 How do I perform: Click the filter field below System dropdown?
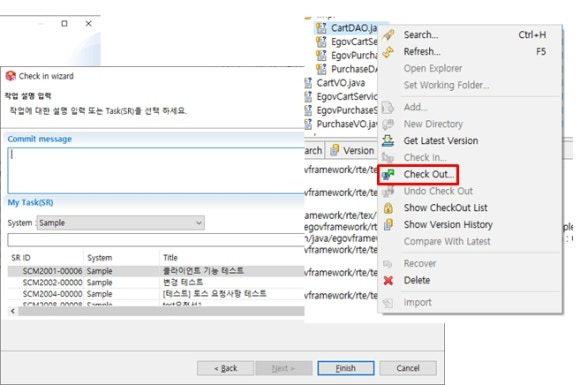point(156,240)
